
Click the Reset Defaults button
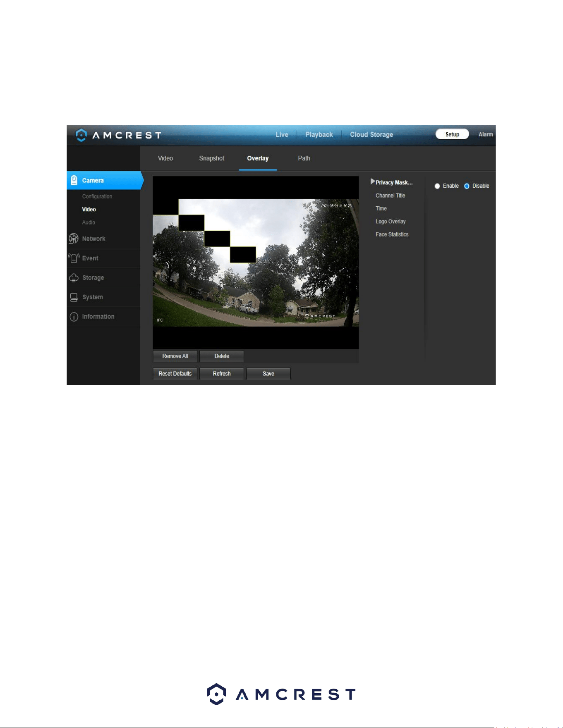point(175,374)
